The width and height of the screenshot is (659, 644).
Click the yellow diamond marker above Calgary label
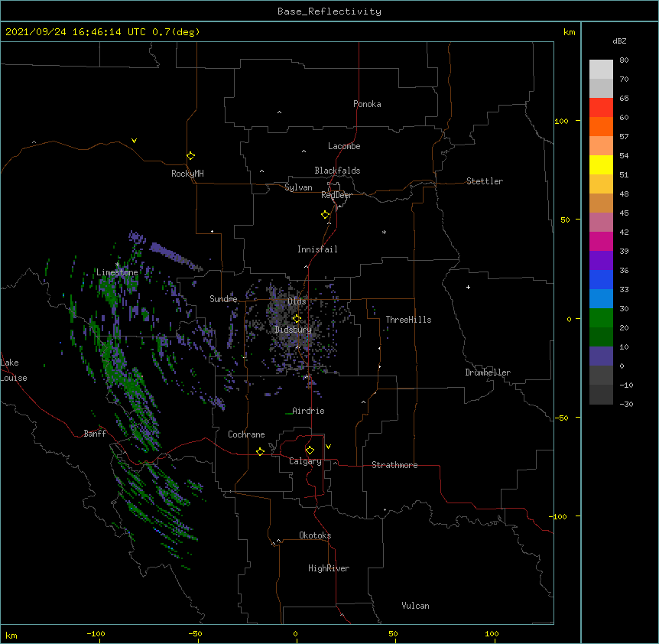310,450
